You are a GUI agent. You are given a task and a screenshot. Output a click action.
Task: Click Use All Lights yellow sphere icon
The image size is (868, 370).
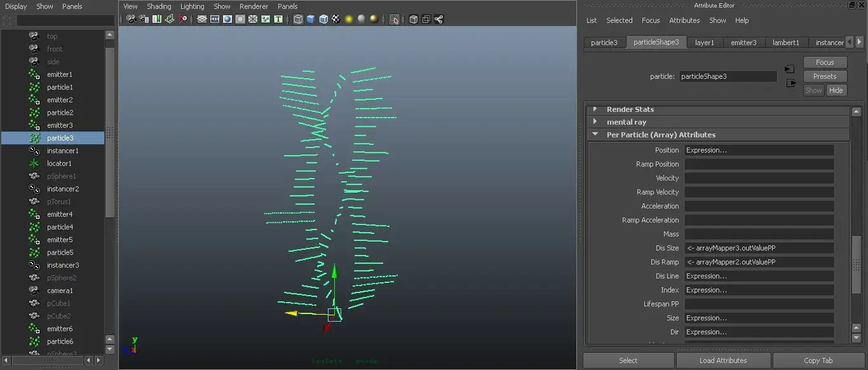tap(348, 19)
